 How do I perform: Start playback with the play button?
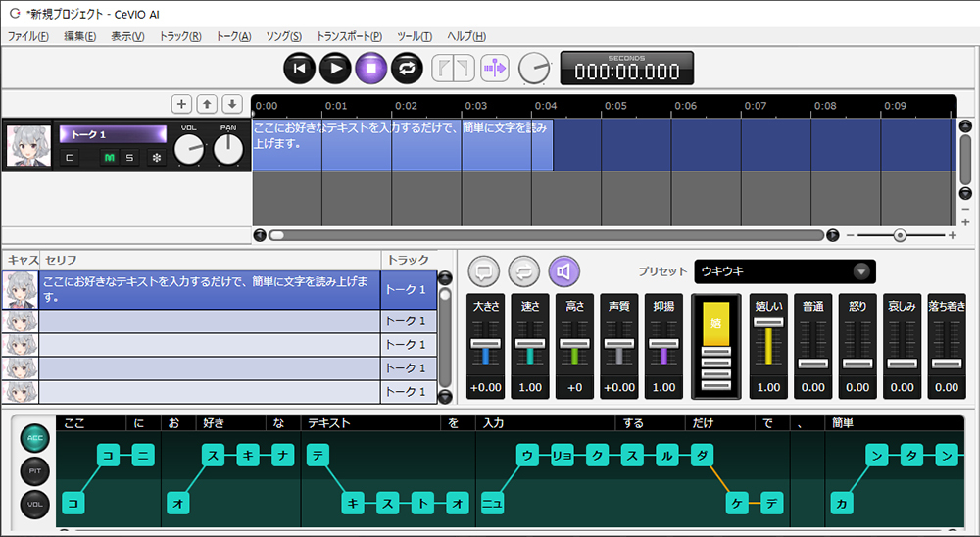point(335,69)
